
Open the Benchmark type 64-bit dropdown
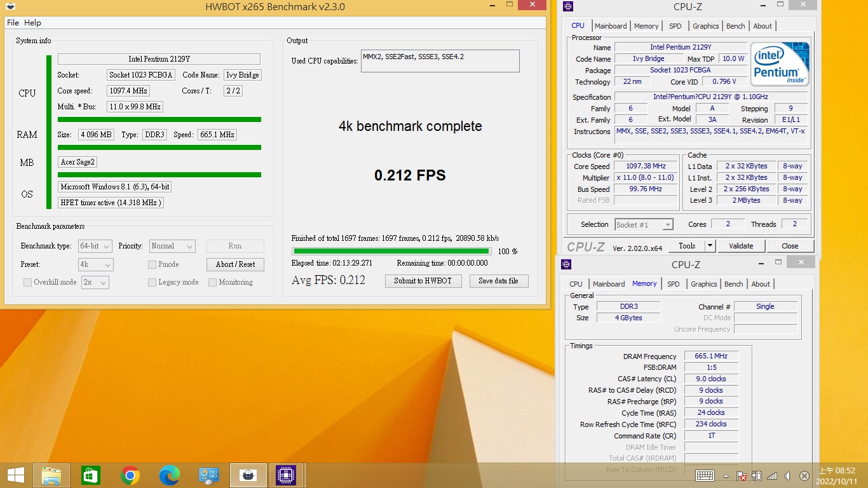(x=95, y=246)
